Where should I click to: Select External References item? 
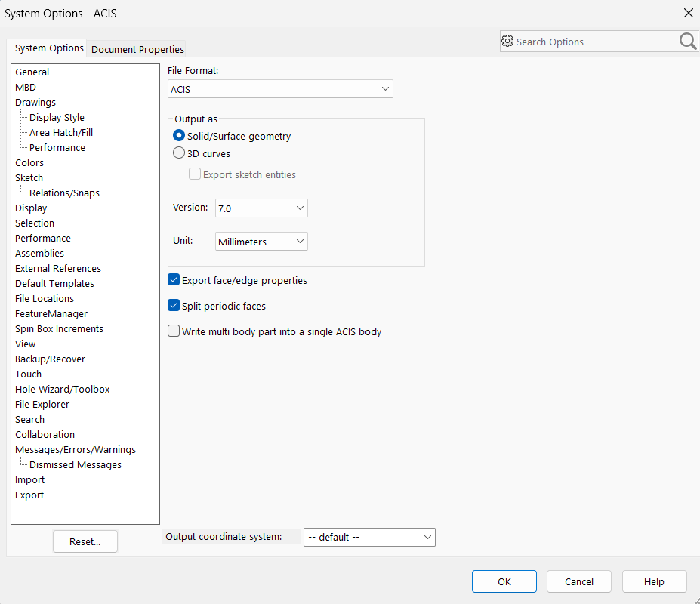[x=58, y=268]
